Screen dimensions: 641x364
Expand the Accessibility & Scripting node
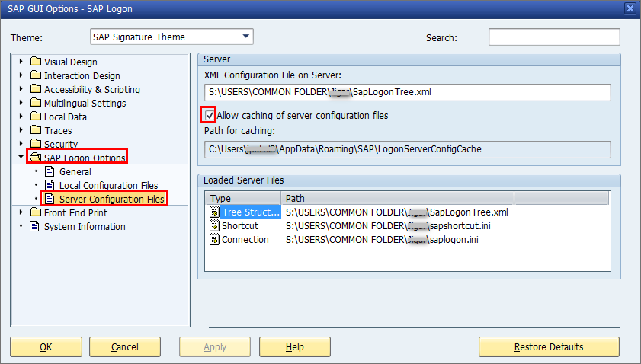pos(21,89)
